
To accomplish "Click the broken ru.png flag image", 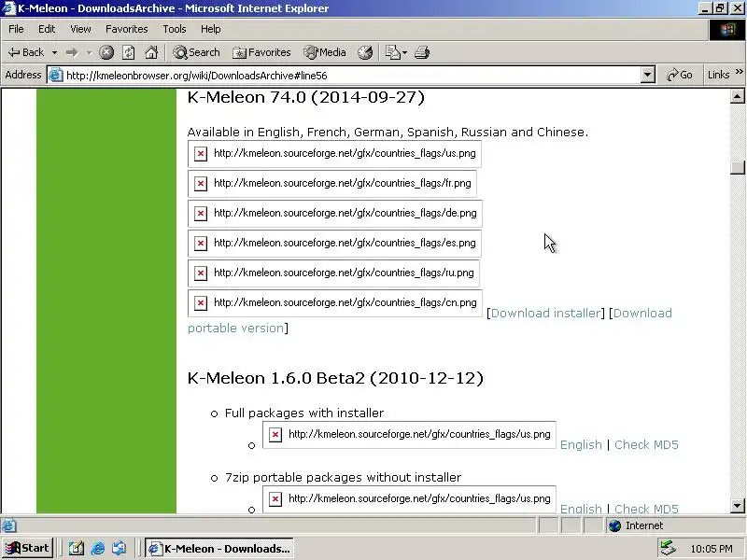I will pos(333,273).
